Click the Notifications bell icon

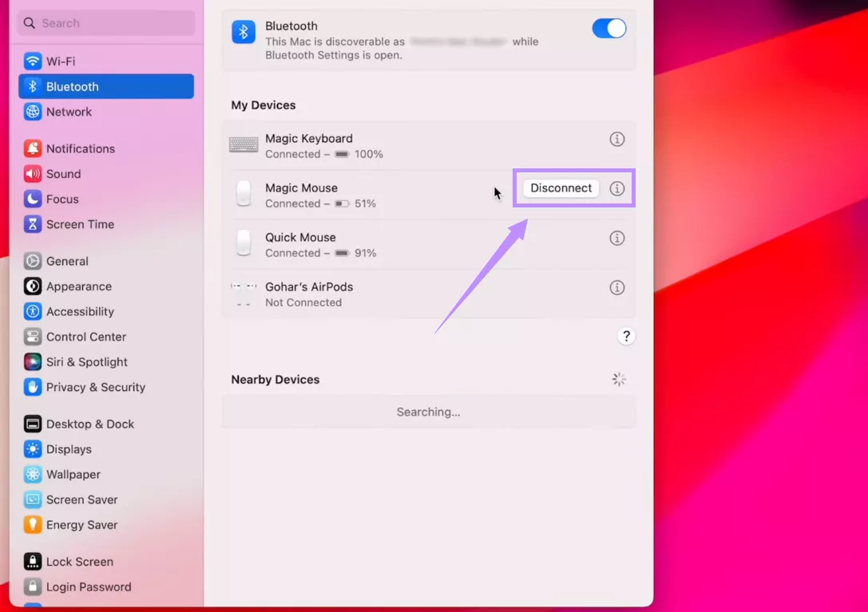32,148
